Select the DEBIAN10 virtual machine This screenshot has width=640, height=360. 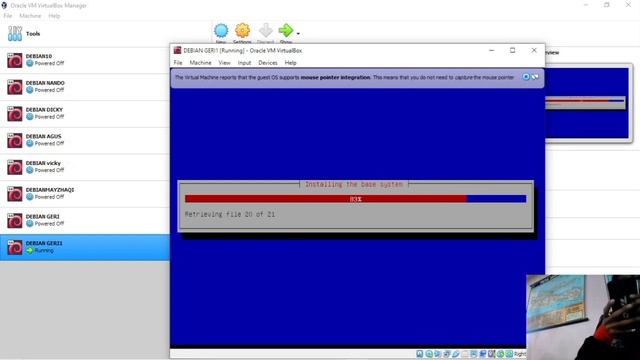(x=84, y=60)
